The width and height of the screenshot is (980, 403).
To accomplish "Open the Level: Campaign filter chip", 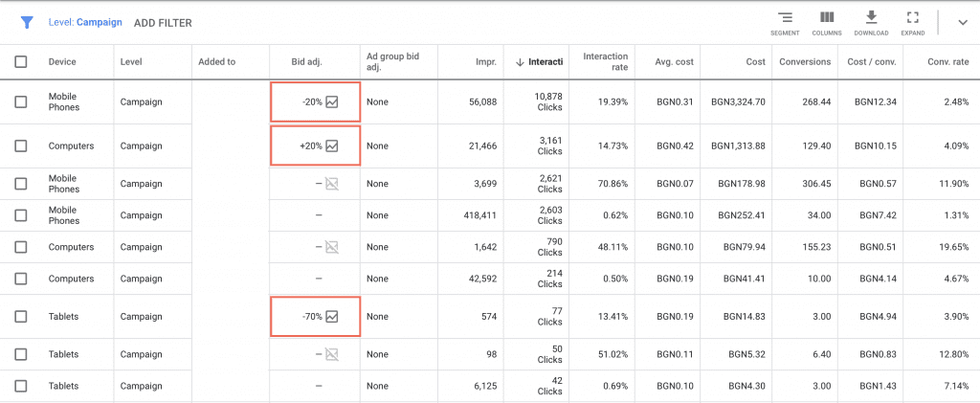I will point(86,22).
